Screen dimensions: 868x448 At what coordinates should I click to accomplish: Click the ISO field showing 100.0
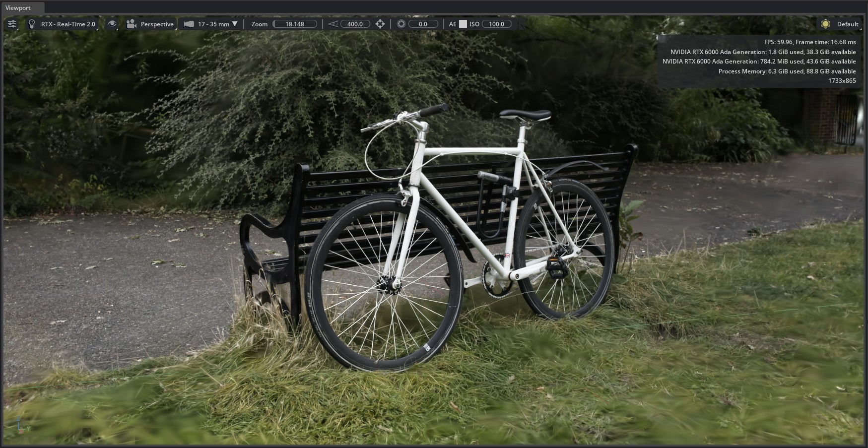(496, 24)
